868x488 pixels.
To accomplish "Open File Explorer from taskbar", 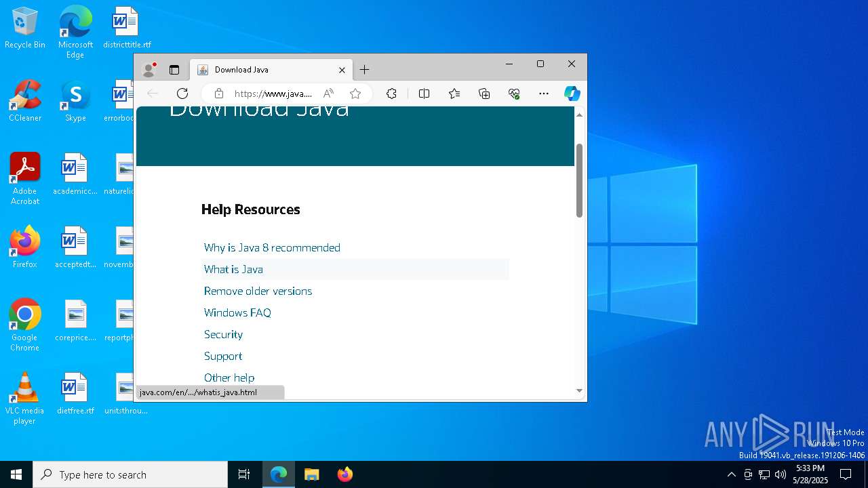I will [312, 474].
